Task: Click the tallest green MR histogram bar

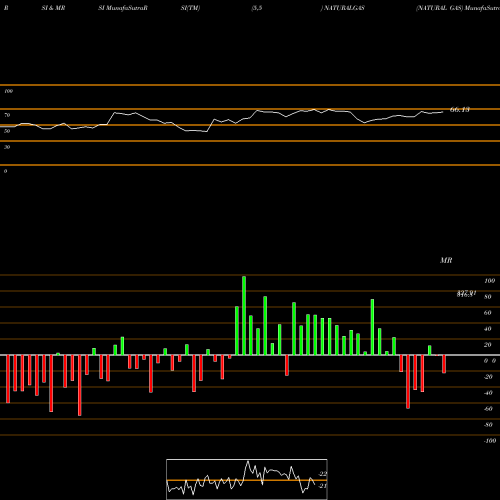Action: point(244,315)
